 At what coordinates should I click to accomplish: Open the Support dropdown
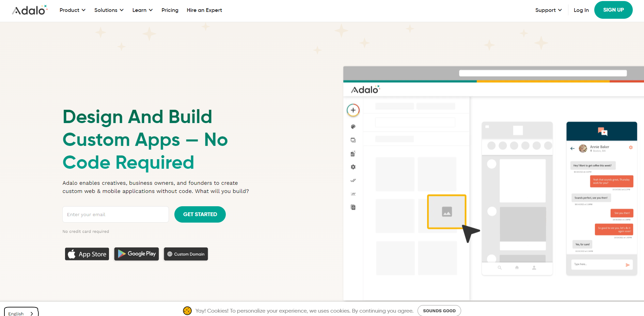(x=548, y=10)
